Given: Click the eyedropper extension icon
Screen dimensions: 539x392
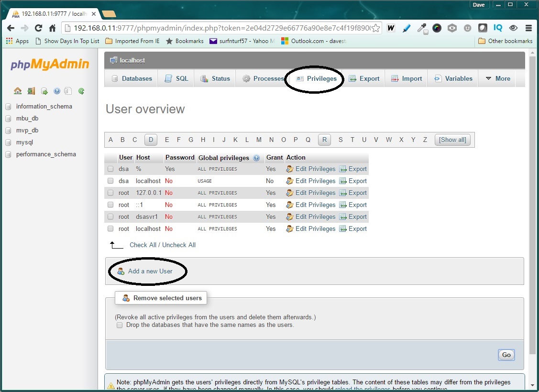Looking at the screenshot, I should click(x=422, y=29).
